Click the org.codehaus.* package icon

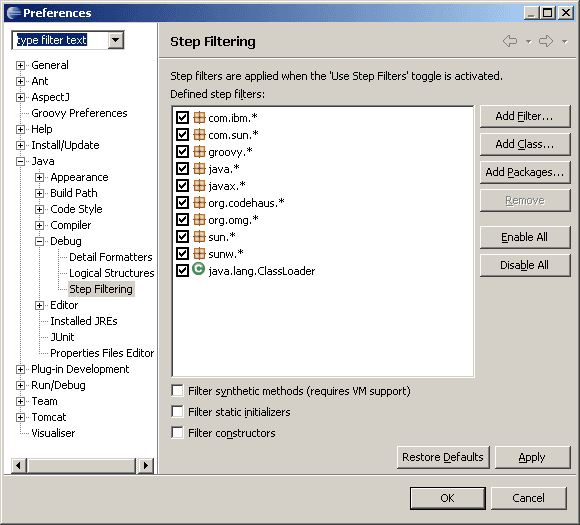point(199,203)
